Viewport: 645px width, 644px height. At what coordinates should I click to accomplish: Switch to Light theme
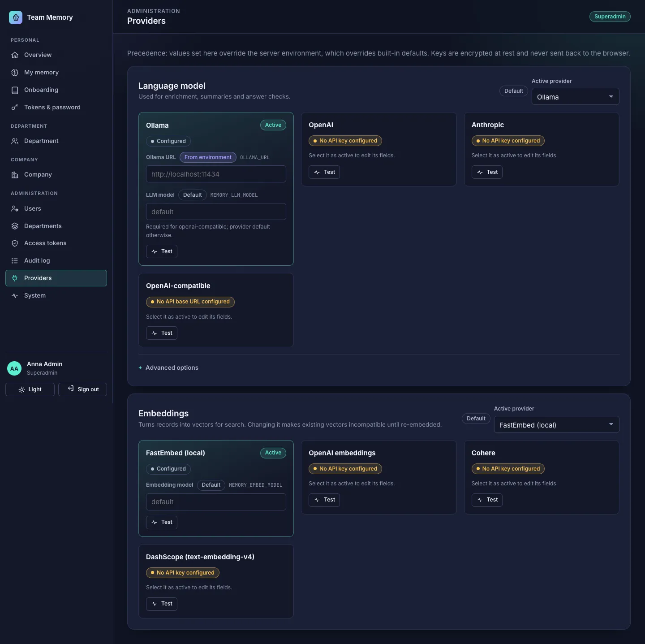coord(30,389)
